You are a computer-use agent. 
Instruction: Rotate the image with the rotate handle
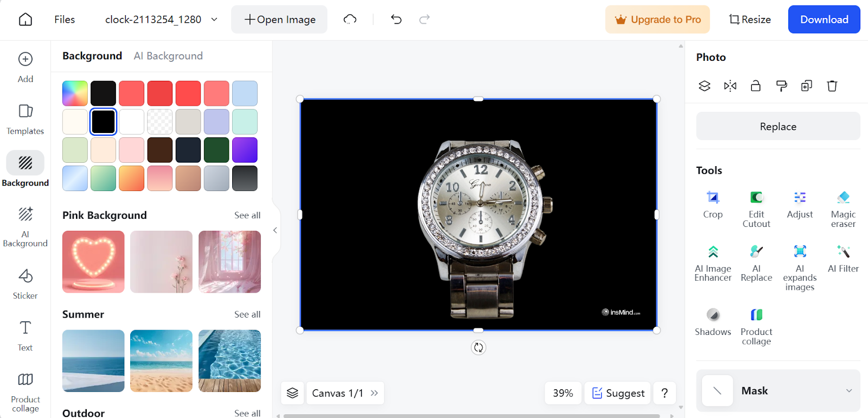point(478,347)
